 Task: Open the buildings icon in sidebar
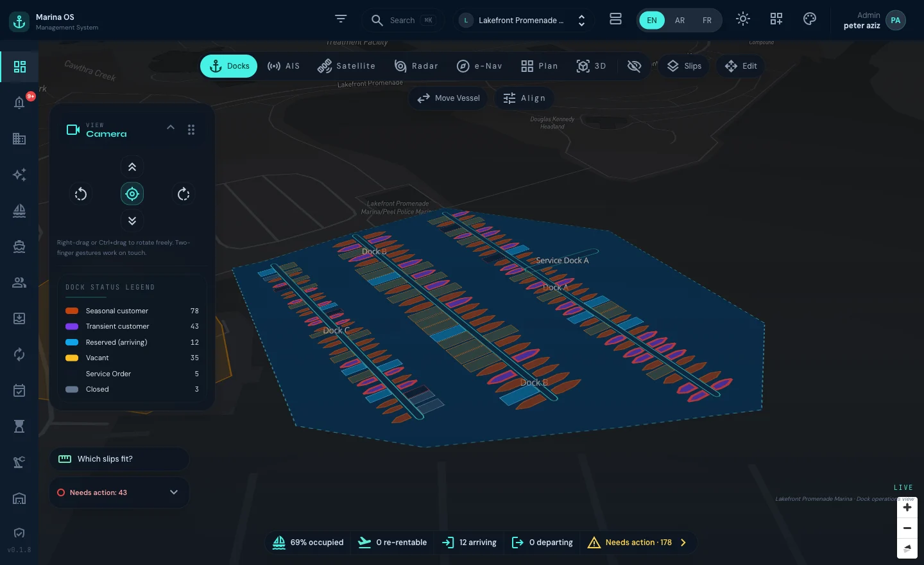[19, 139]
